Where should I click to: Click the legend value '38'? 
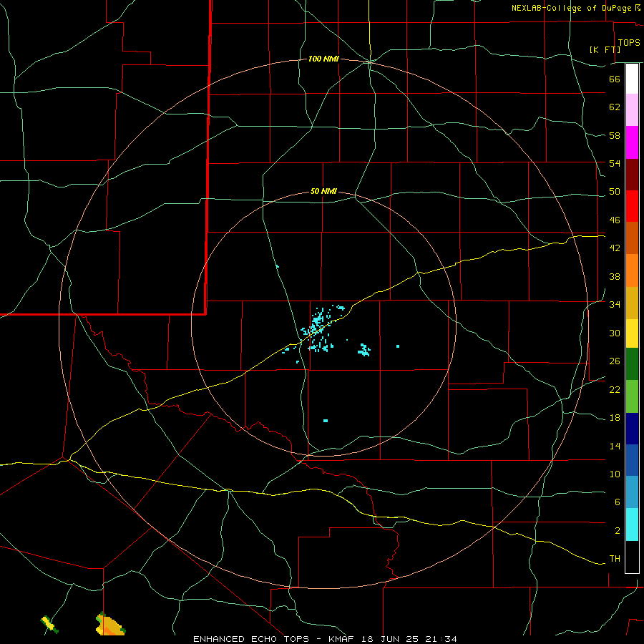pos(615,276)
